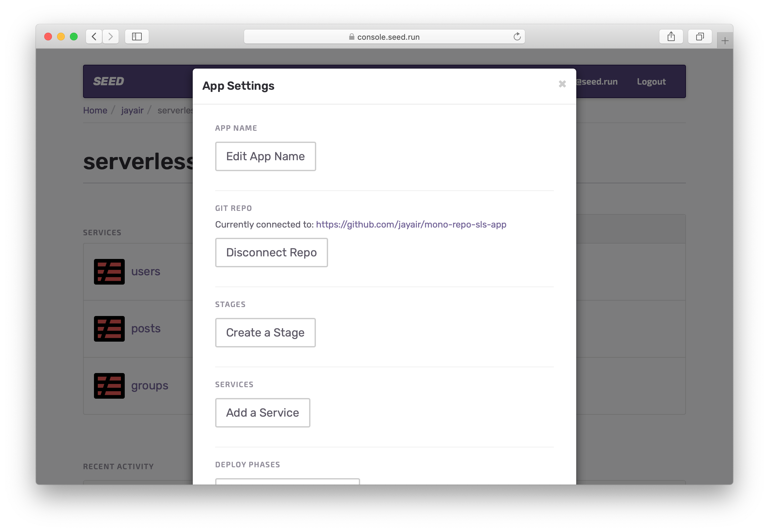Image resolution: width=769 pixels, height=532 pixels.
Task: Click the Add a Service button
Action: click(262, 413)
